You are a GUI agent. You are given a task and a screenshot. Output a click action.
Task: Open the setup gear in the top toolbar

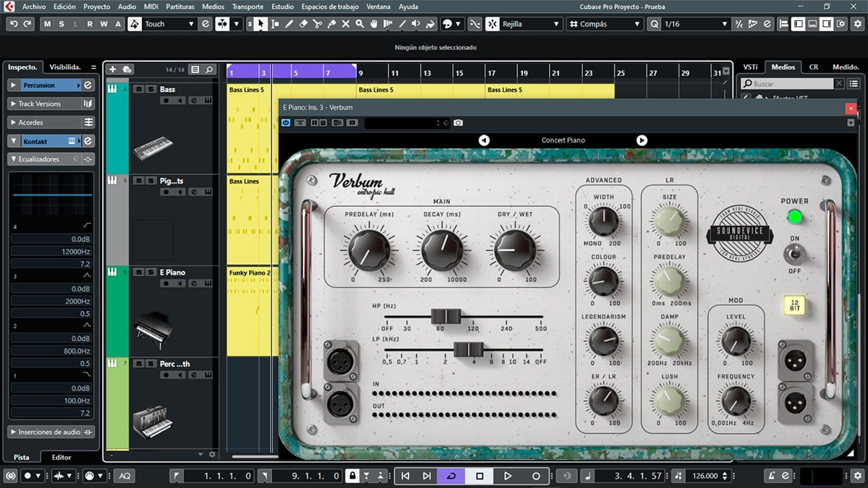click(857, 24)
